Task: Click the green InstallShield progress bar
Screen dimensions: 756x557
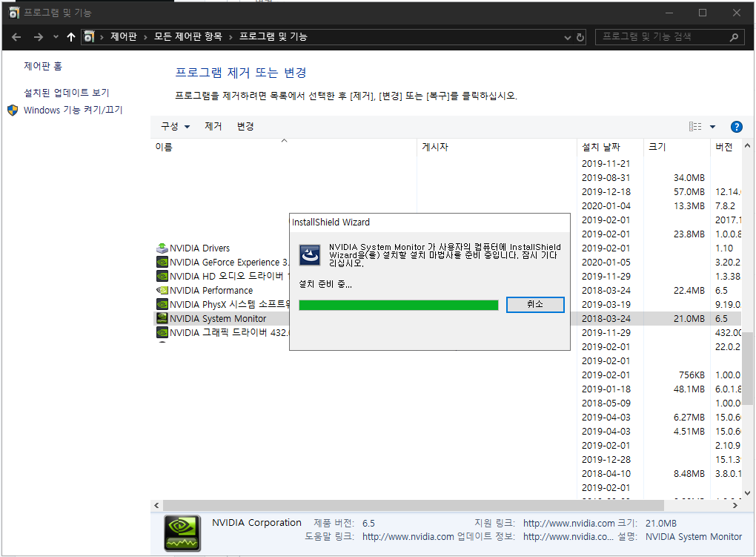Action: [x=398, y=305]
